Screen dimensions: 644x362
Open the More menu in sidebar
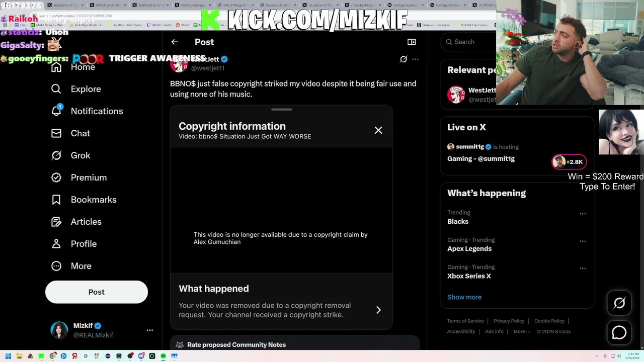(71, 266)
